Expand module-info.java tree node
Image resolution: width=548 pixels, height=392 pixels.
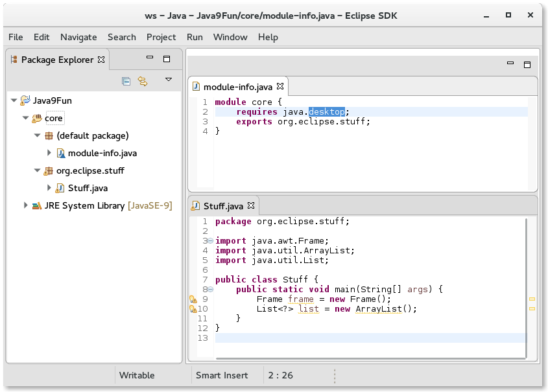(49, 153)
